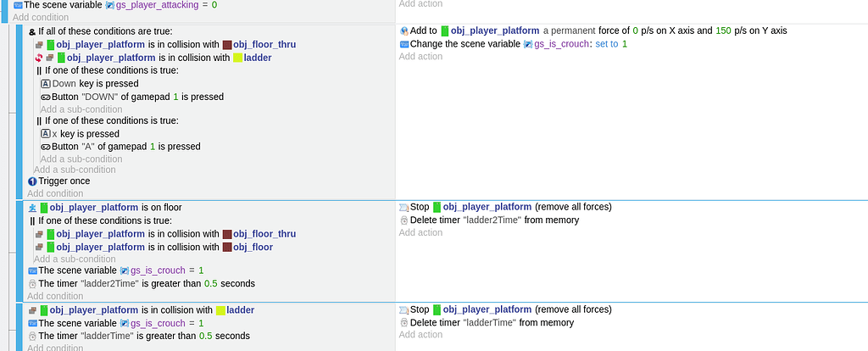Image resolution: width=868 pixels, height=351 pixels.
Task: Click the green object thumbnail in the permanent force action
Action: click(444, 31)
